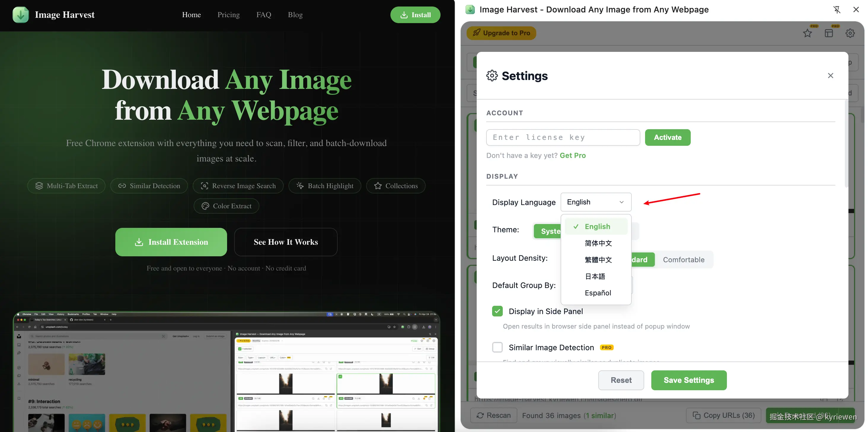Image resolution: width=868 pixels, height=432 pixels.
Task: Click the Copy URLs (36) button
Action: [723, 415]
